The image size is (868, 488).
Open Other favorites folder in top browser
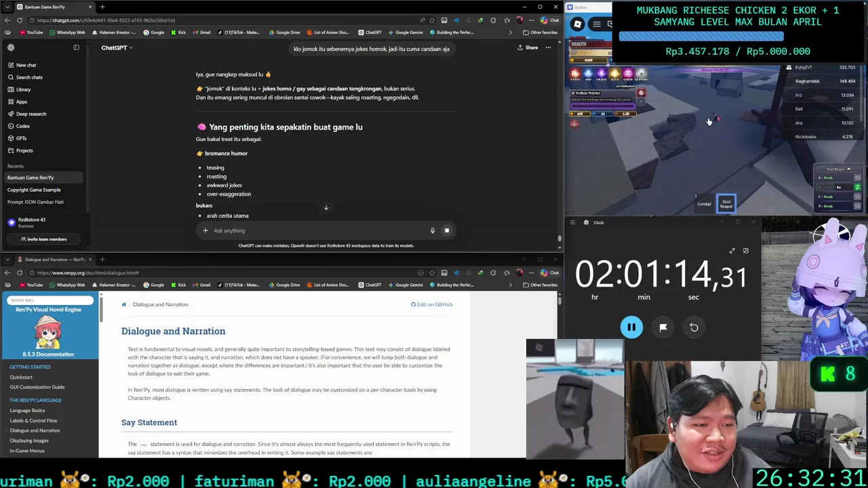pyautogui.click(x=540, y=33)
